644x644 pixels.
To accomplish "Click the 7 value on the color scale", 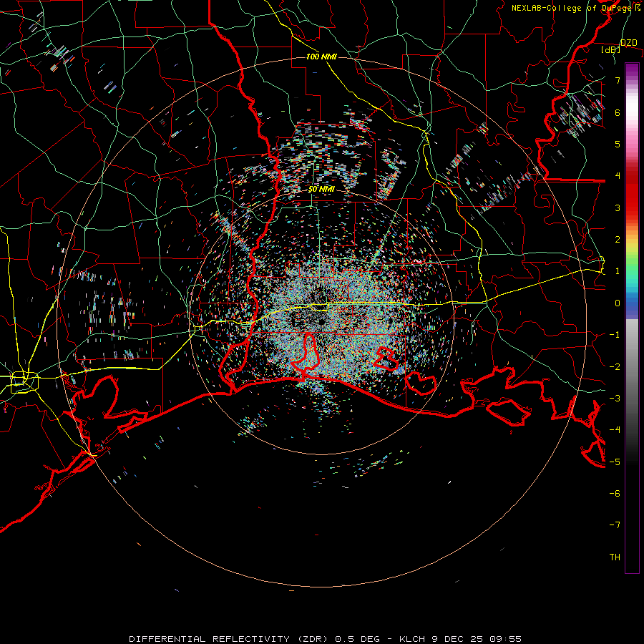I will 618,80.
